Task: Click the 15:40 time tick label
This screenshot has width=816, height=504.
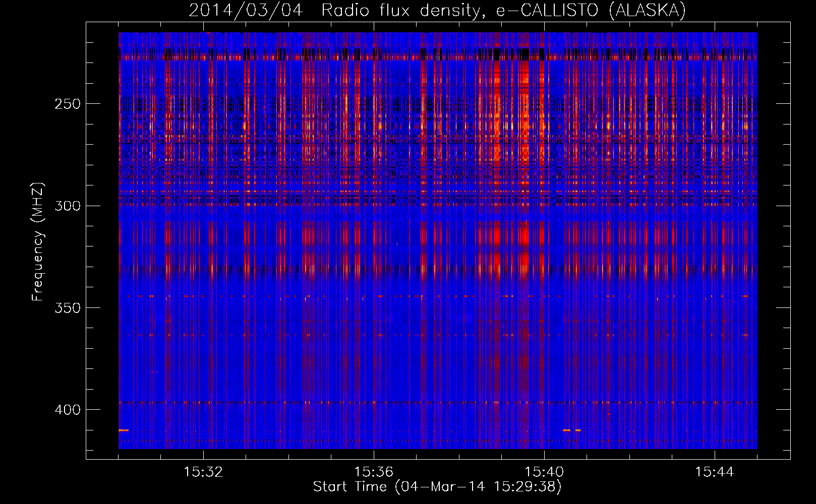Action: (544, 472)
